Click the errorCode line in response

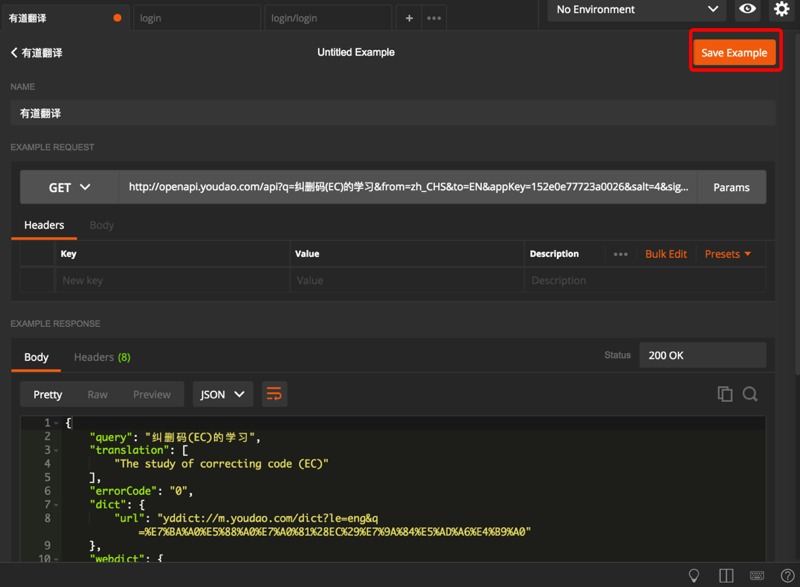tap(141, 491)
